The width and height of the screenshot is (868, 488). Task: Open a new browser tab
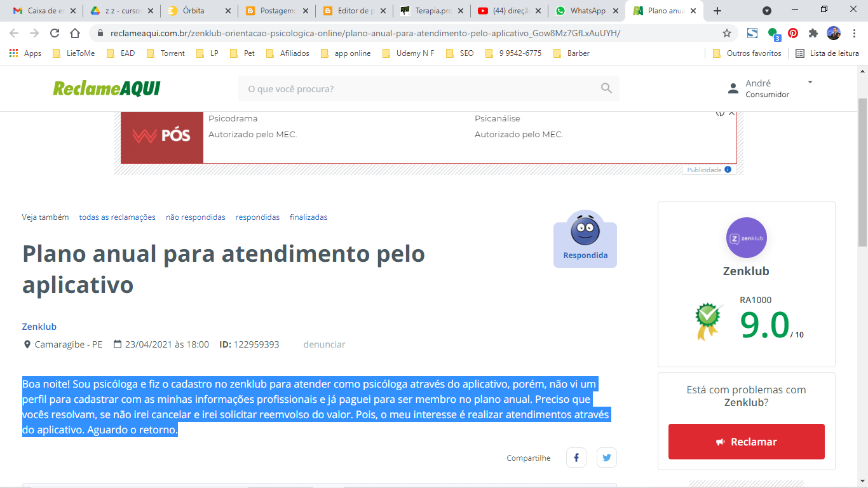[x=717, y=11]
